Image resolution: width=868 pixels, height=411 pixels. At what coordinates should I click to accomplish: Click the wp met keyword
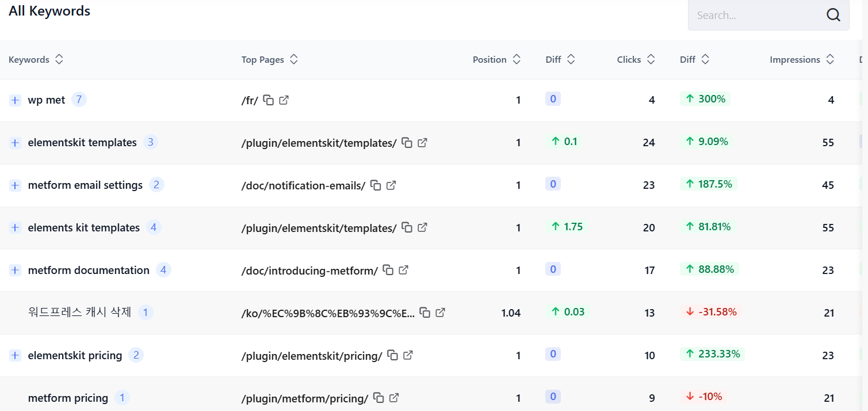pos(47,100)
